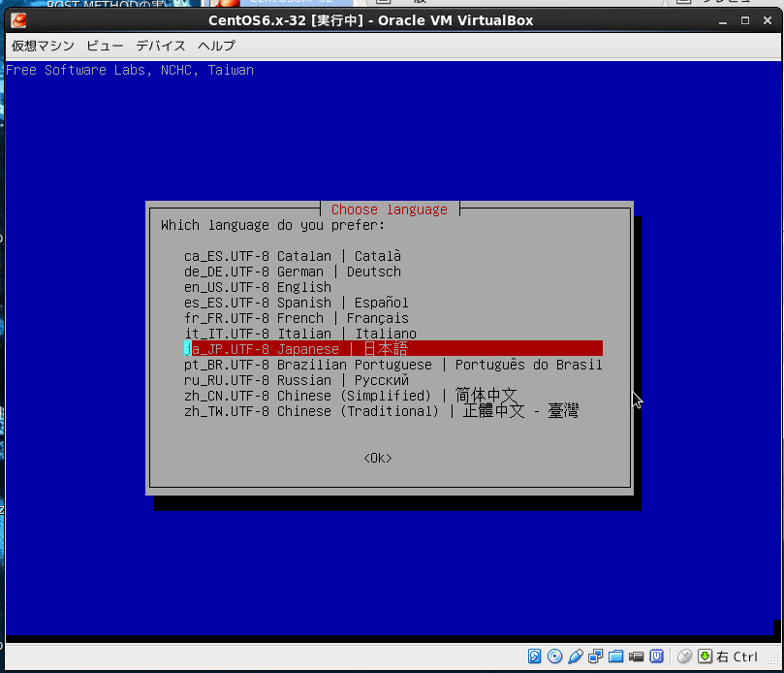The height and width of the screenshot is (673, 784).
Task: Select en_US.UTF-8 English language option
Action: [258, 287]
